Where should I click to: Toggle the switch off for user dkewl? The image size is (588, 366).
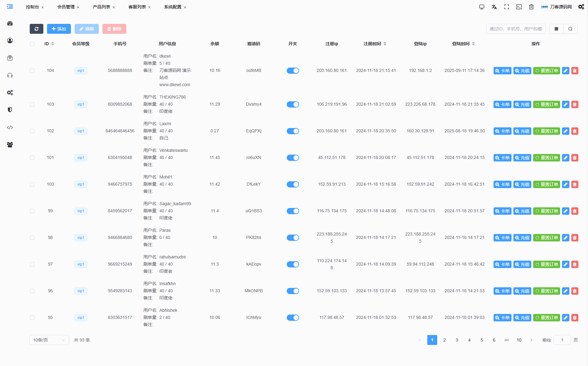click(293, 71)
